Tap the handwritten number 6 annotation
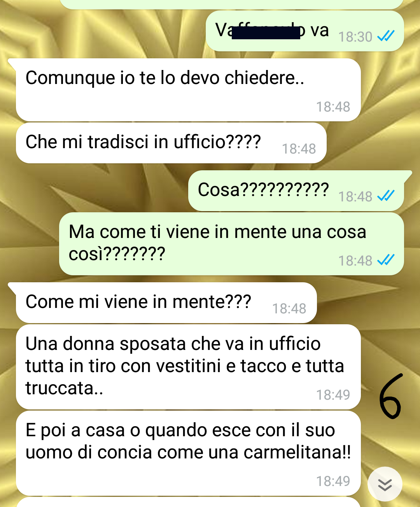The width and height of the screenshot is (420, 507). (x=390, y=397)
